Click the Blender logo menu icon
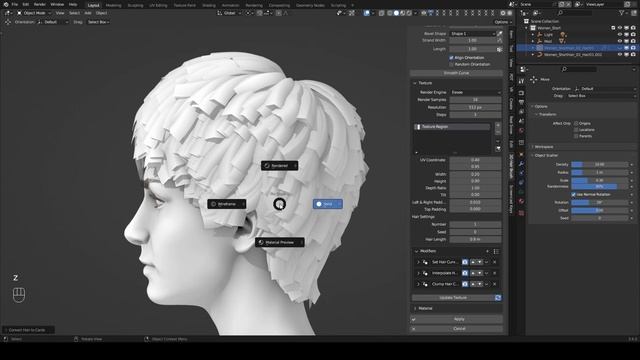The height and width of the screenshot is (360, 640). 6,4
